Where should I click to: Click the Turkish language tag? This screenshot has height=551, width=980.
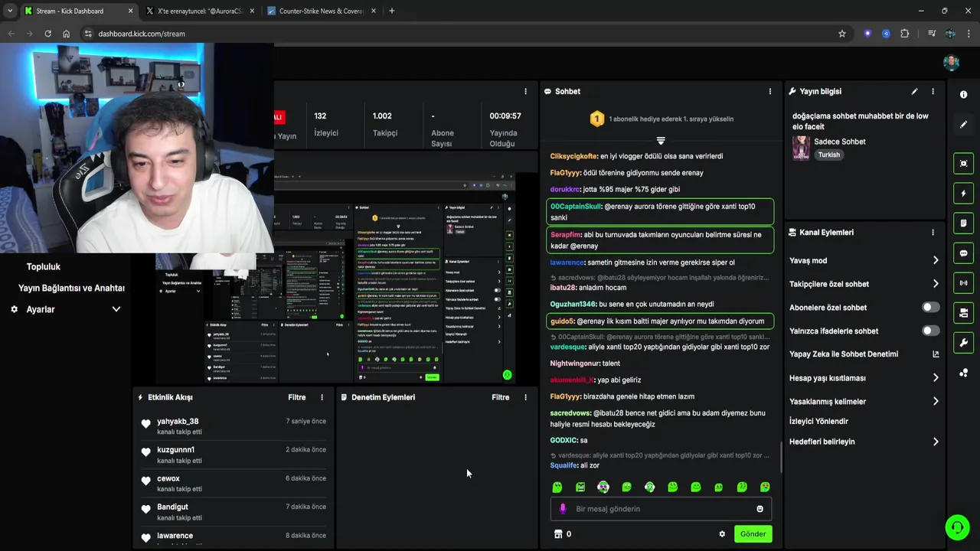pos(829,155)
